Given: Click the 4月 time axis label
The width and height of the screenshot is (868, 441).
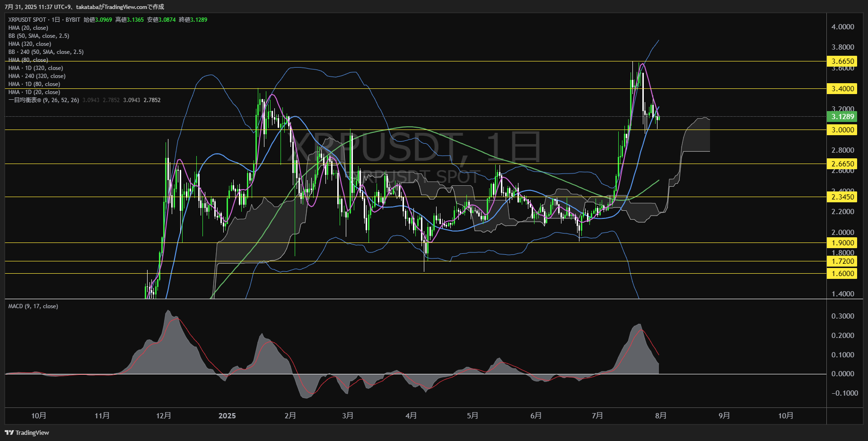Looking at the screenshot, I should (x=411, y=415).
